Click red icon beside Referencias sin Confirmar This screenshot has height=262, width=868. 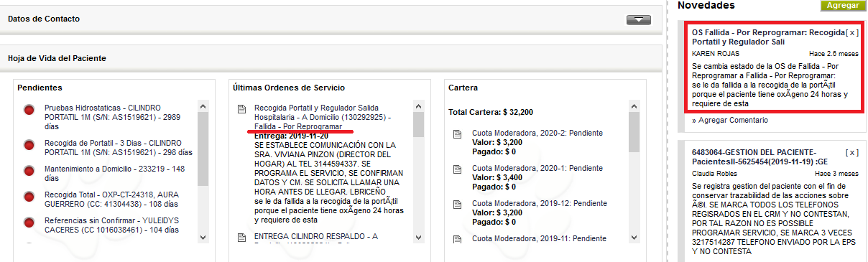(x=29, y=221)
